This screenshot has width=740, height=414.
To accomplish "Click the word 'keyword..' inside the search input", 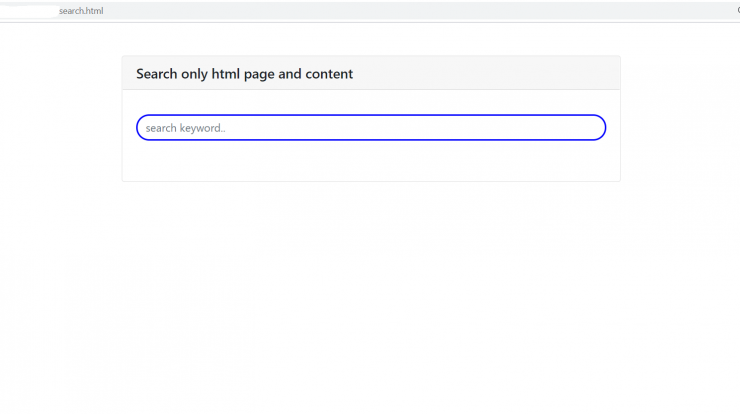I will (202, 128).
